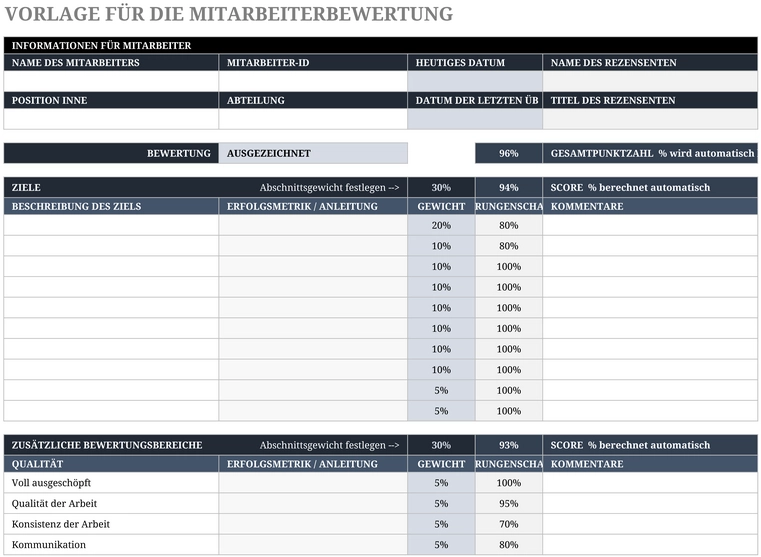The image size is (761, 557).
Task: Select the 20% weight cell
Action: click(441, 225)
